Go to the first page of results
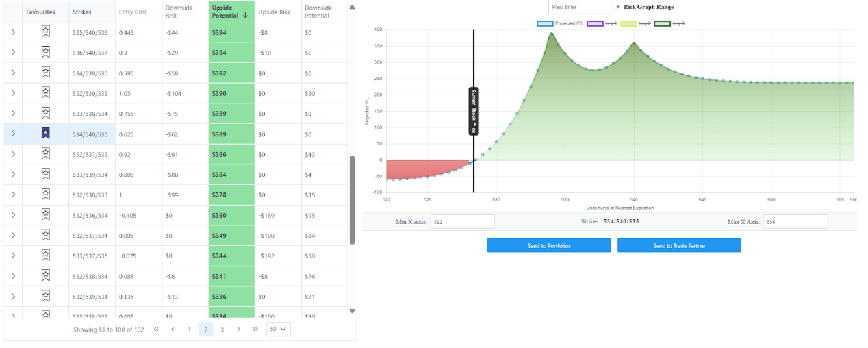Image resolution: width=868 pixels, height=348 pixels. click(x=156, y=330)
